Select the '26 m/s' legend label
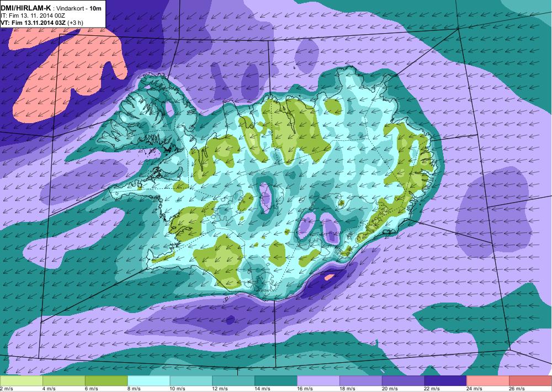The image size is (552, 392). [517, 389]
